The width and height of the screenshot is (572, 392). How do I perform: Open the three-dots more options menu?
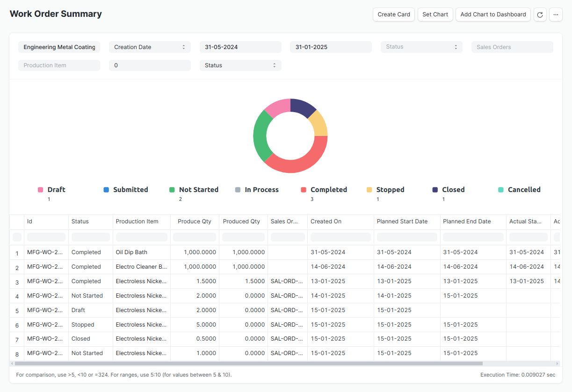(x=556, y=14)
